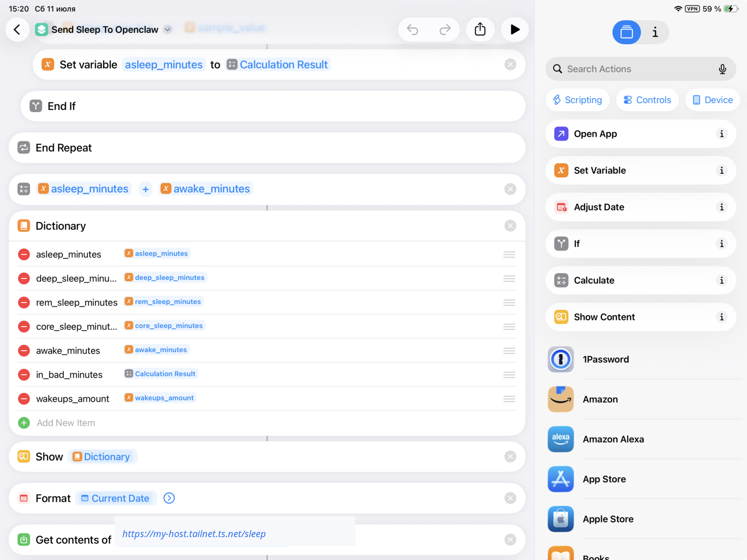Change the plus operator in the calculation

[x=146, y=189]
